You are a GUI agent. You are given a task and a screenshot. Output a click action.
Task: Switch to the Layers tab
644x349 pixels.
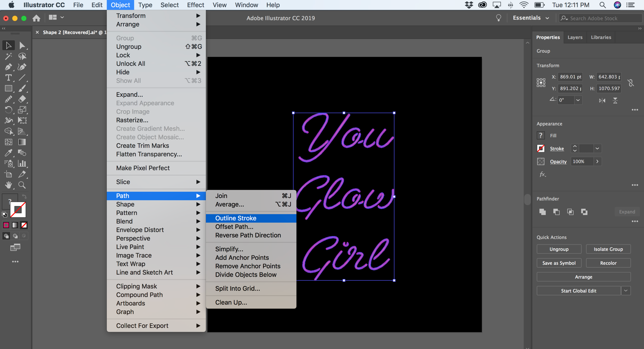[x=575, y=37]
